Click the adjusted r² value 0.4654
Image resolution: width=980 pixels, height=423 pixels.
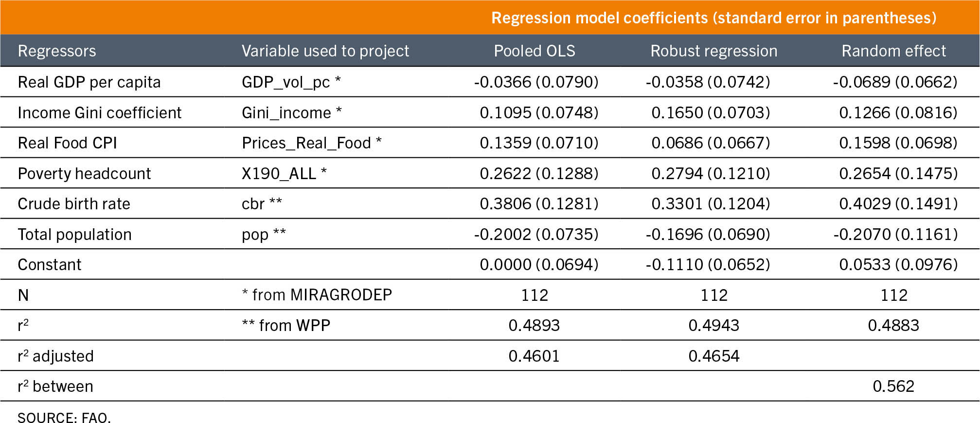713,356
